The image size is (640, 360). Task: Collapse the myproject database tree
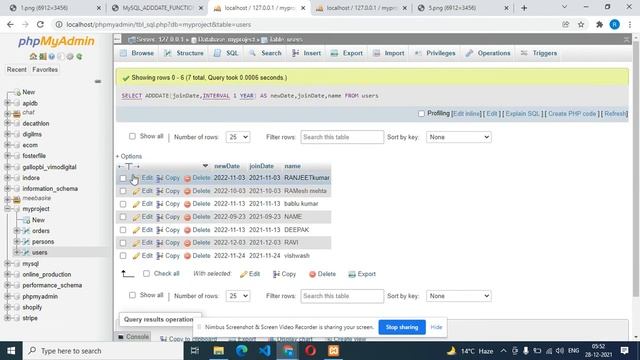click(7, 209)
